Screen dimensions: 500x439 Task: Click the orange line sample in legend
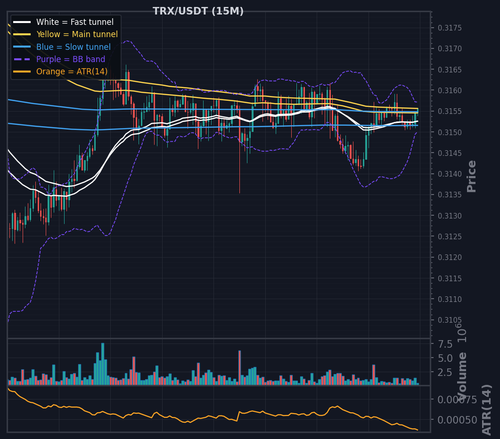click(x=22, y=72)
